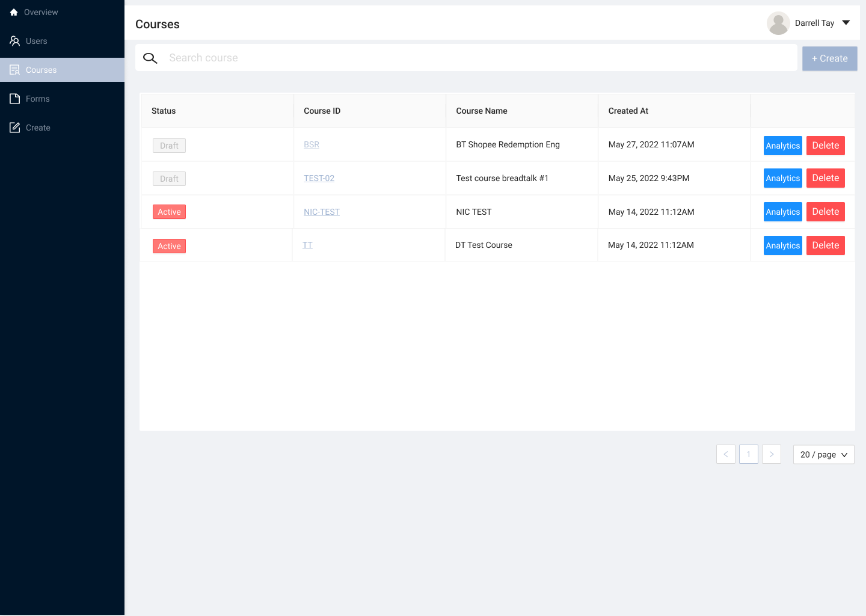866x616 pixels.
Task: Click the Created At date of TT row
Action: tap(651, 245)
